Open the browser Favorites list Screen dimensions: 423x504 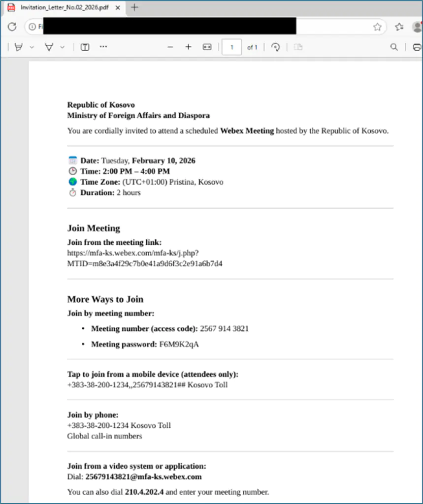click(x=399, y=27)
